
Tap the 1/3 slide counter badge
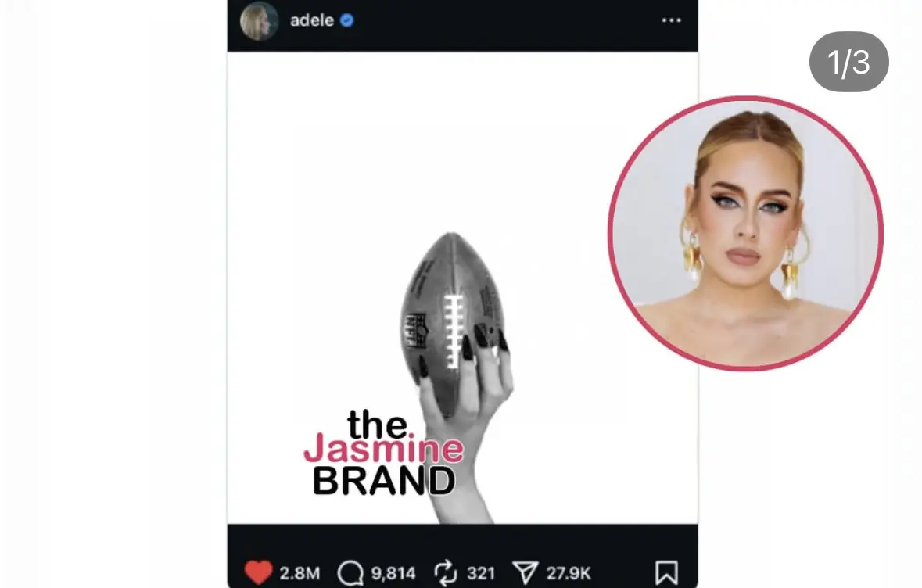pos(848,62)
